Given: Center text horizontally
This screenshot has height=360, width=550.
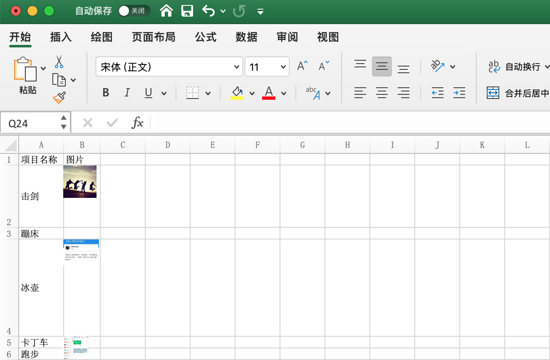Looking at the screenshot, I should 382,93.
